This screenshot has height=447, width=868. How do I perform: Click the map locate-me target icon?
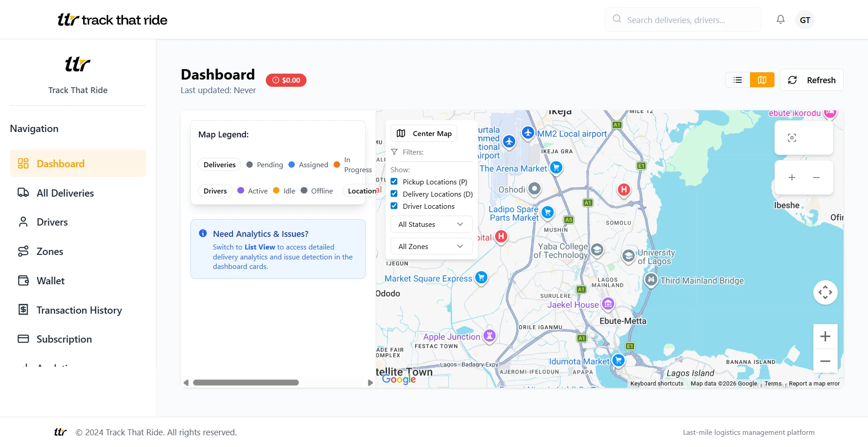coord(792,138)
